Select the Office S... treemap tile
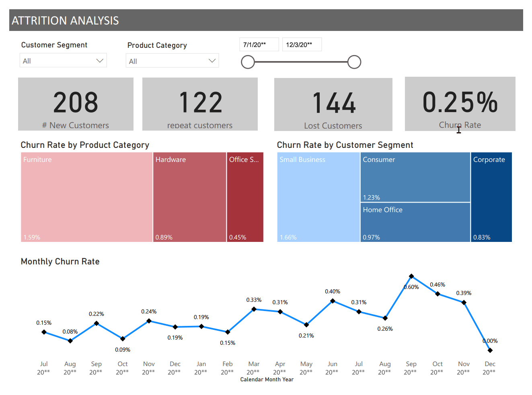This screenshot has height=395, width=532. tap(245, 197)
